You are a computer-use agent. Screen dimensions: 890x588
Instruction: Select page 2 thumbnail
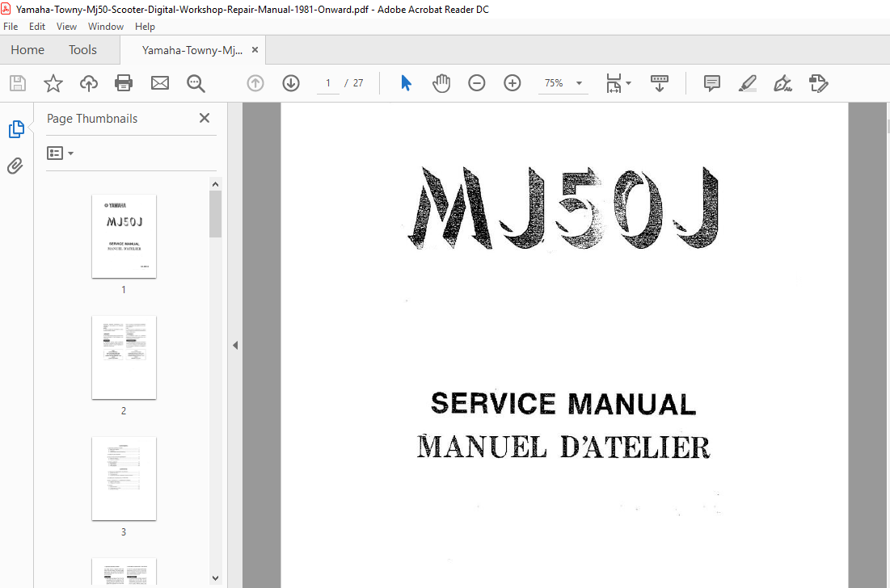pos(124,357)
